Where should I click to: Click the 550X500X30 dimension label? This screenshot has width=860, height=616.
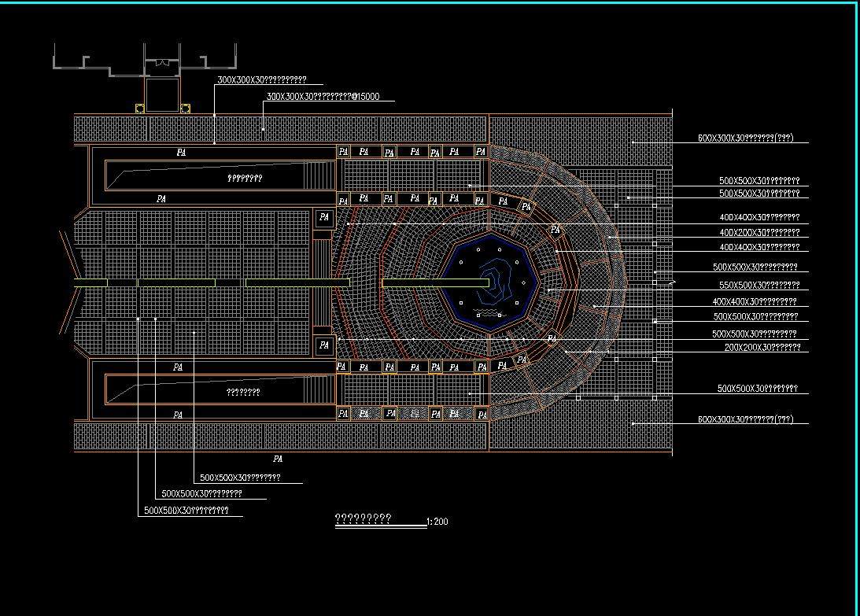[759, 286]
